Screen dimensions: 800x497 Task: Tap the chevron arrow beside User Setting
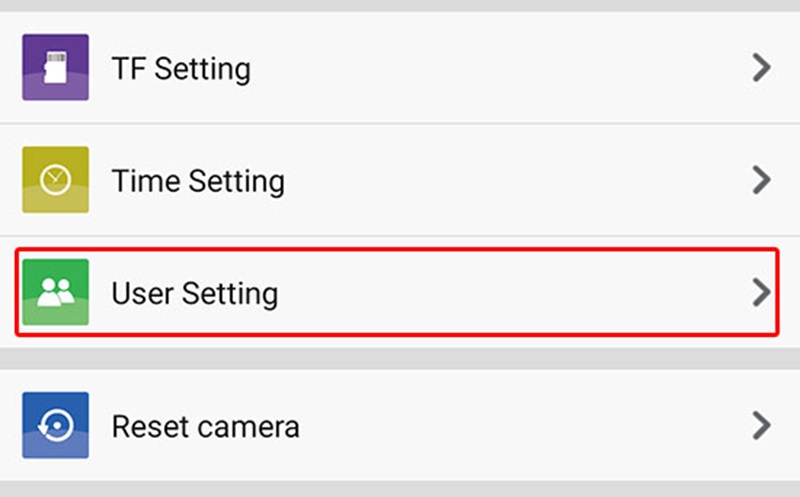[761, 292]
